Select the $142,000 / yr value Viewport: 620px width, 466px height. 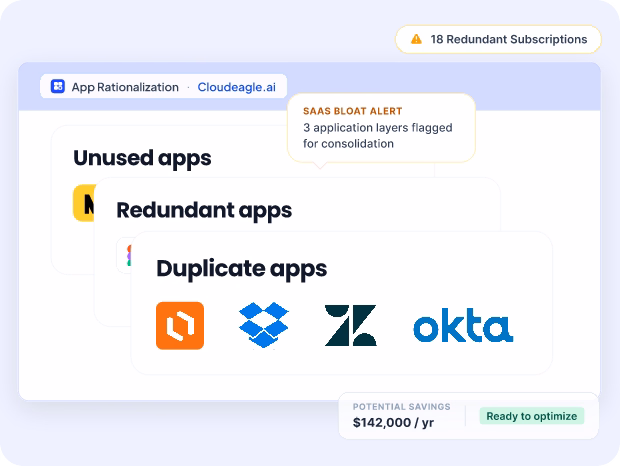click(393, 423)
